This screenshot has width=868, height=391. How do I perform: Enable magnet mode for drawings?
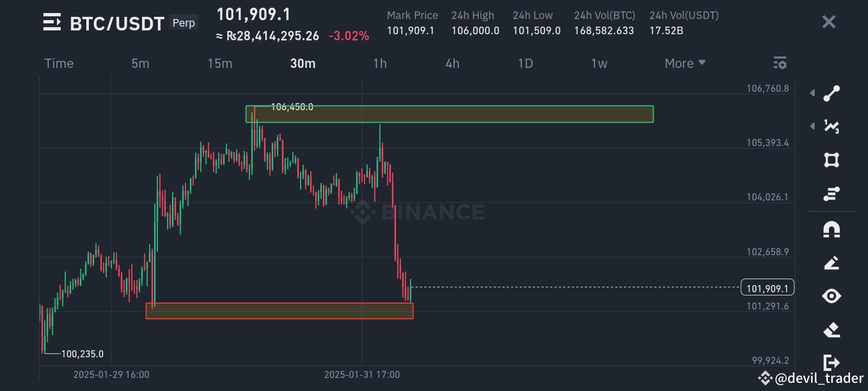tap(831, 229)
